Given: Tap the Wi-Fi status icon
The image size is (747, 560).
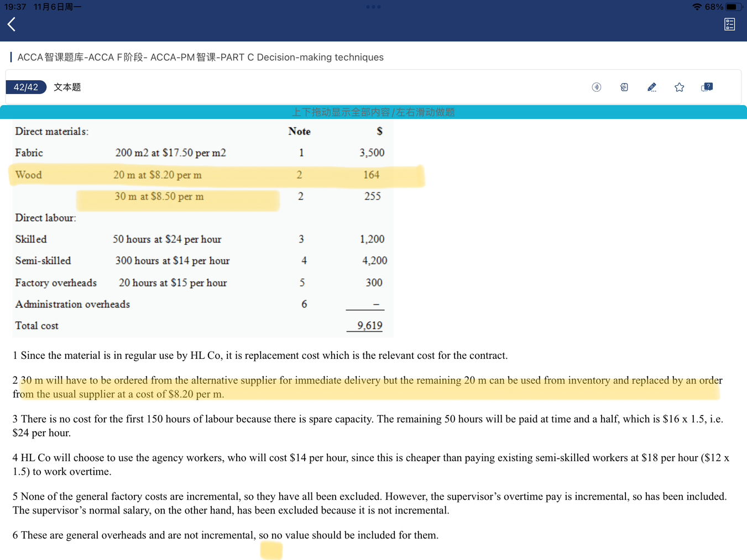Looking at the screenshot, I should pos(697,7).
